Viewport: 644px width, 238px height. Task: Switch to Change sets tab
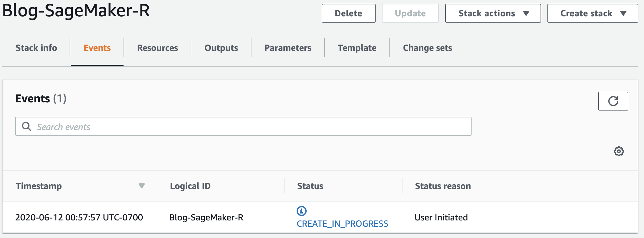coord(427,48)
